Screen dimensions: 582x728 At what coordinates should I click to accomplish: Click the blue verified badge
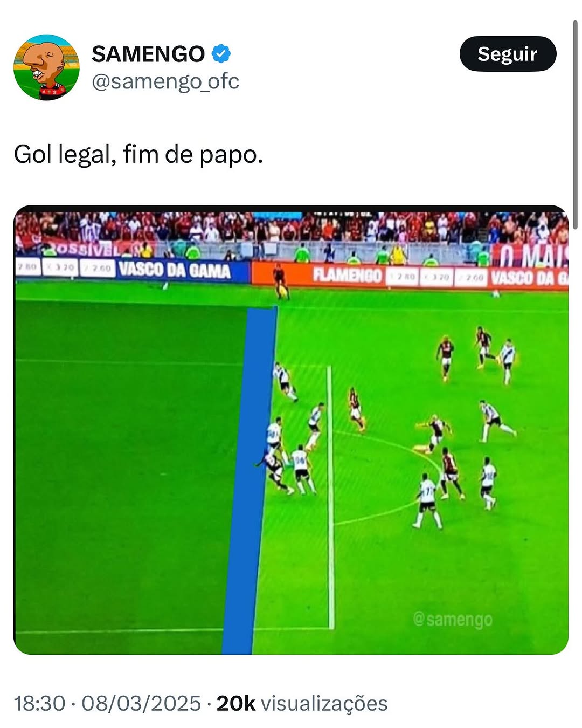(221, 54)
